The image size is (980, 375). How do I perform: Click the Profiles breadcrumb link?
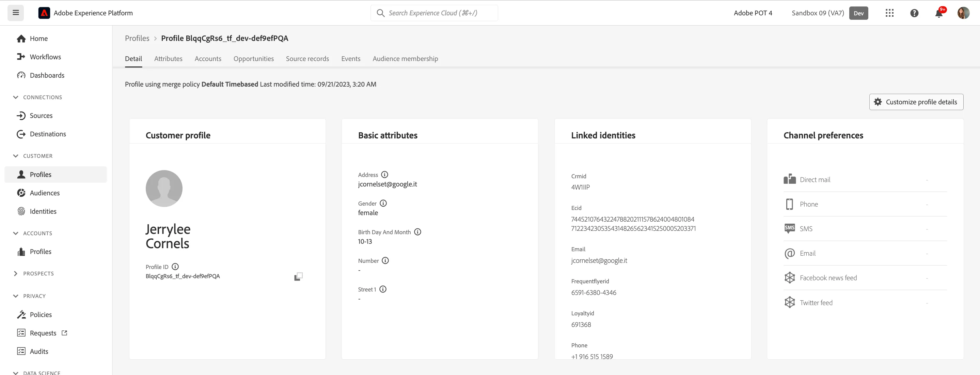[137, 38]
